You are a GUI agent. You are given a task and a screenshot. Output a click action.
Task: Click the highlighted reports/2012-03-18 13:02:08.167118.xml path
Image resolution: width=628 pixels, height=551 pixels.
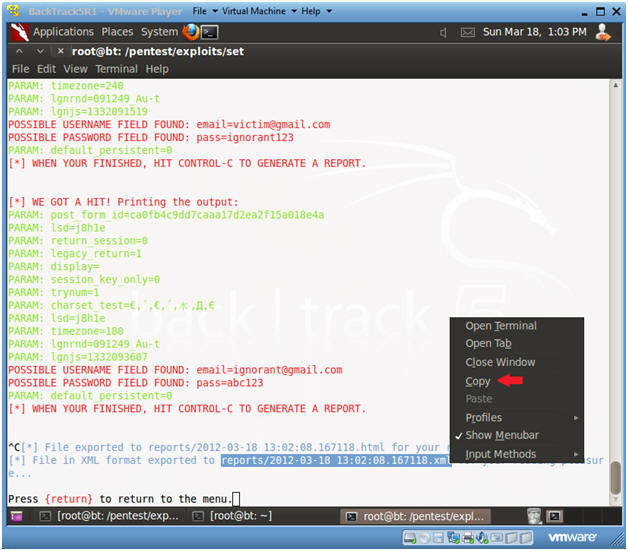336,461
